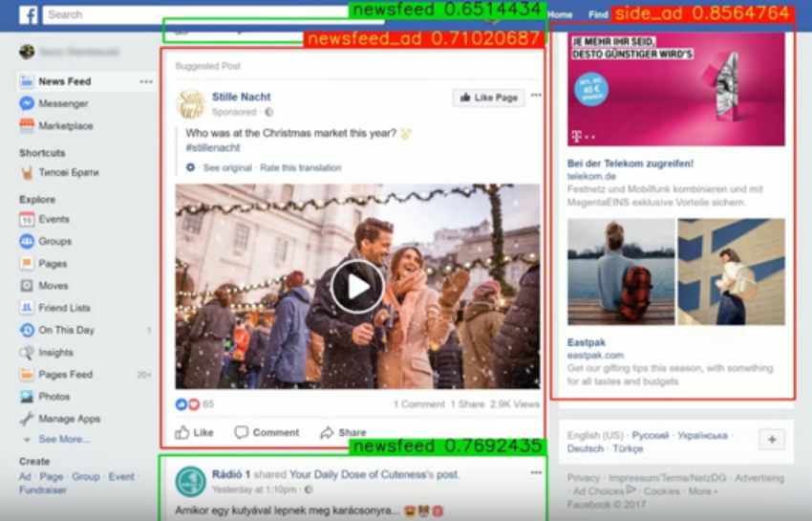The height and width of the screenshot is (521, 812).
Task: Switch language to Русский
Action: 651,436
